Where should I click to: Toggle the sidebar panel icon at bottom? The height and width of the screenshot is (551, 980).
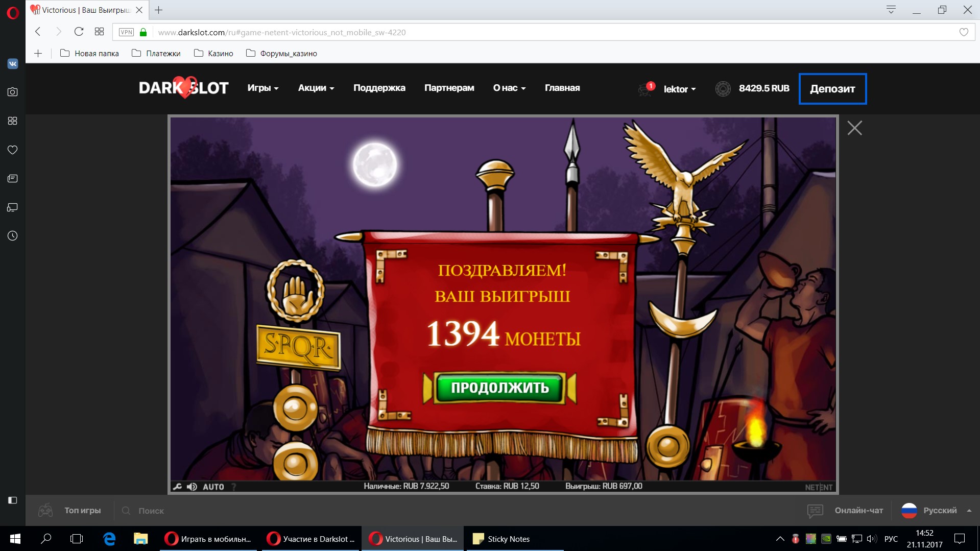tap(13, 500)
